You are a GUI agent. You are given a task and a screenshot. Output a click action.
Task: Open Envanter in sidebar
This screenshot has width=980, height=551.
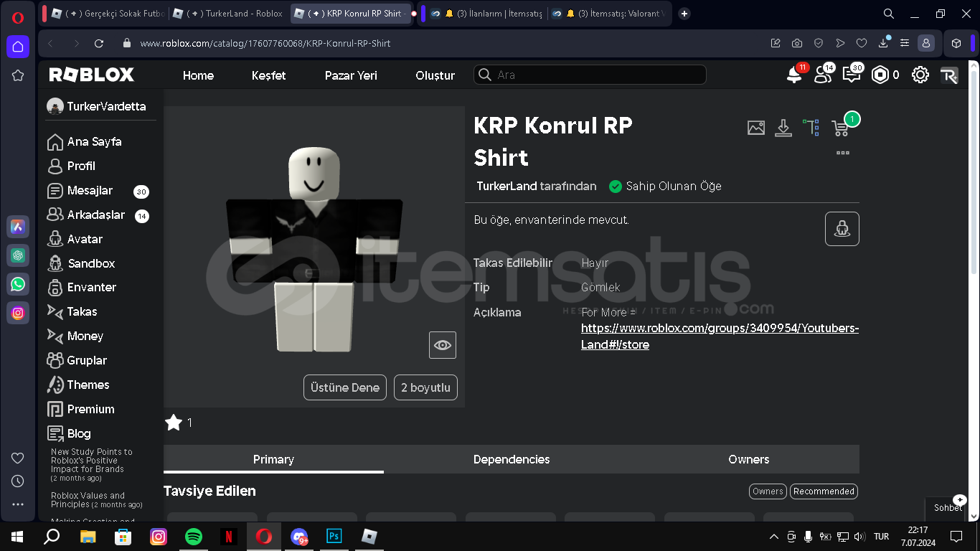pos(82,287)
